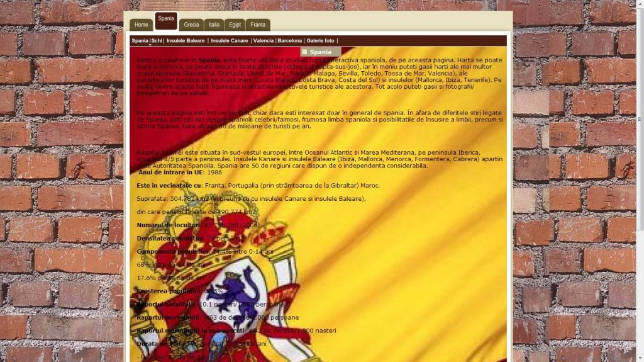Viewport: 644px width, 362px height.
Task: Click the grey Spania heading label
Action: (x=321, y=52)
